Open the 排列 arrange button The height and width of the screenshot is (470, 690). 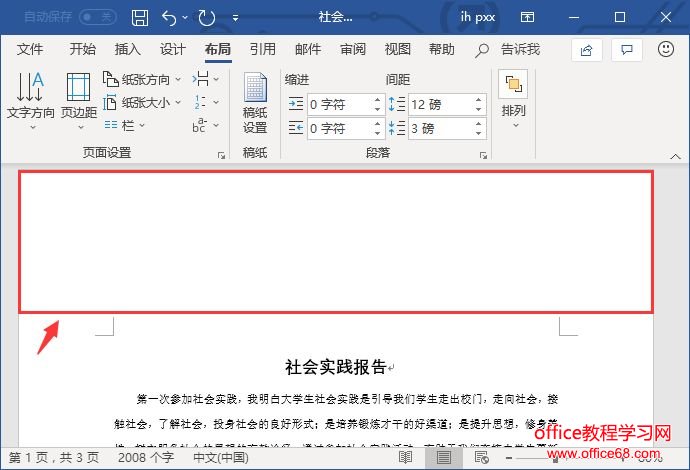coord(514,99)
